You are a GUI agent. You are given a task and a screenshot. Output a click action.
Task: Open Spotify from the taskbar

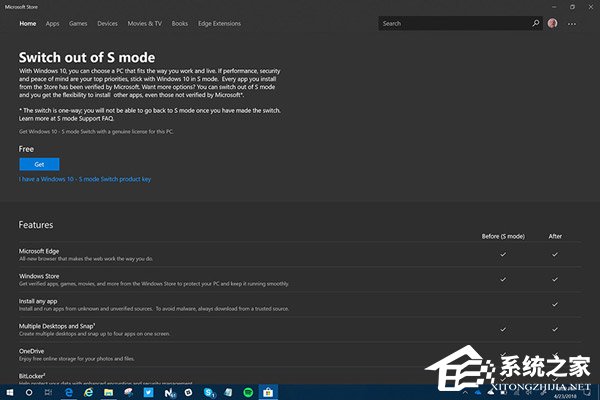click(x=248, y=392)
